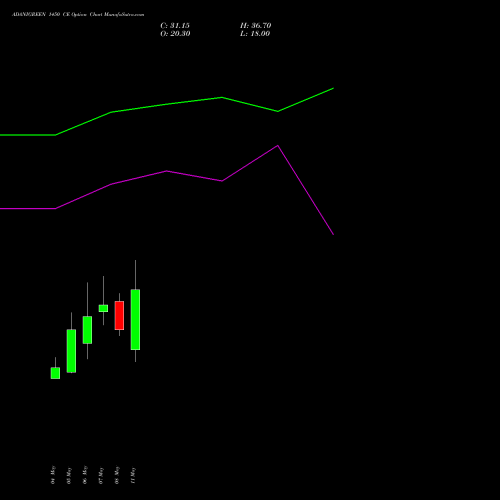Select the green candlestick for 05 May
Viewport: 500px width, 500px height.
coord(71,351)
